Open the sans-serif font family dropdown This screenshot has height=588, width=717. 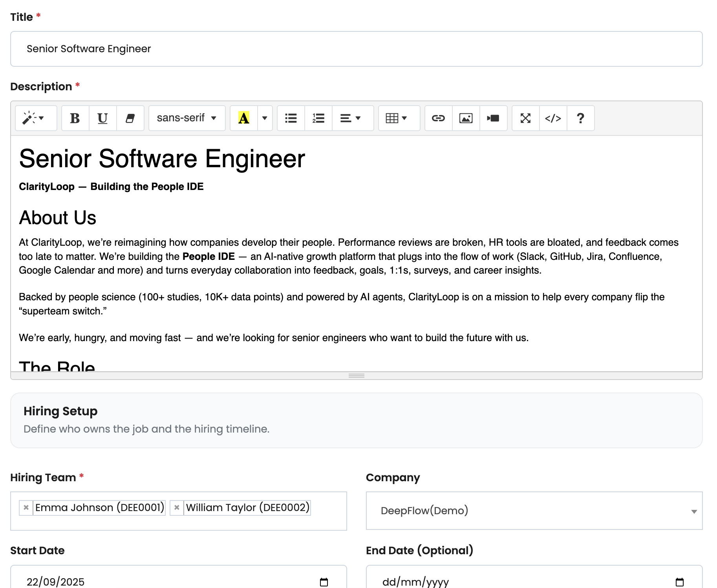coord(187,118)
